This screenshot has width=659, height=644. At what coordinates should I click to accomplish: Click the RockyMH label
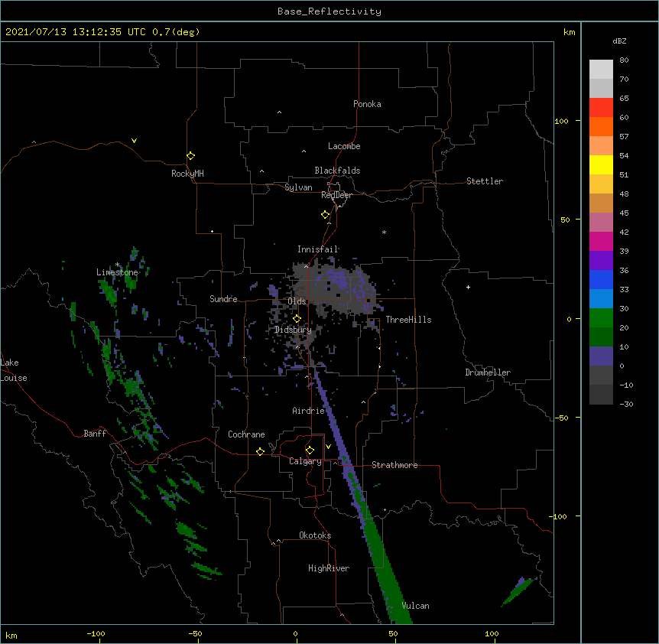coord(187,174)
